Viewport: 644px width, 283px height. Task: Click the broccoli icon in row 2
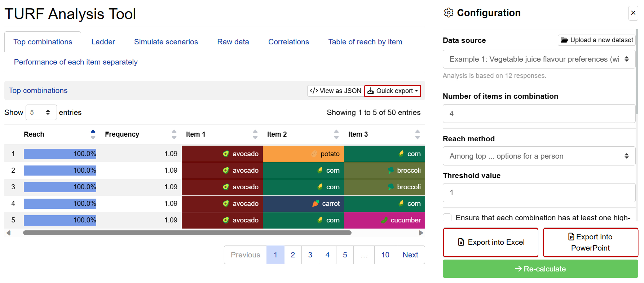[391, 170]
